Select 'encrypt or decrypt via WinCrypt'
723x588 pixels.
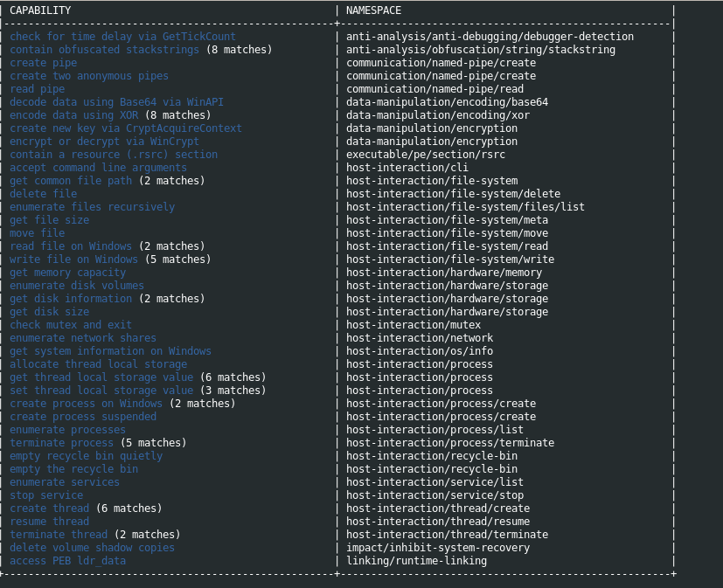coord(104,141)
